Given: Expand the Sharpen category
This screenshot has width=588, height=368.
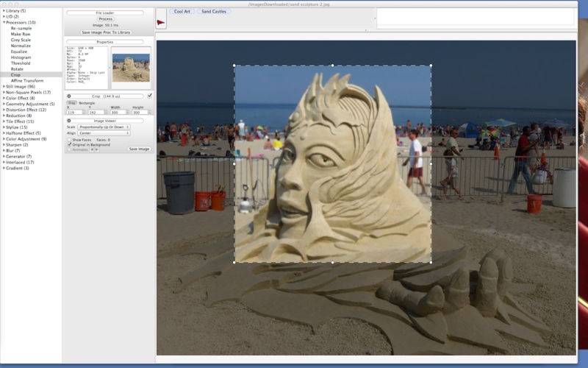Looking at the screenshot, I should (x=4, y=144).
